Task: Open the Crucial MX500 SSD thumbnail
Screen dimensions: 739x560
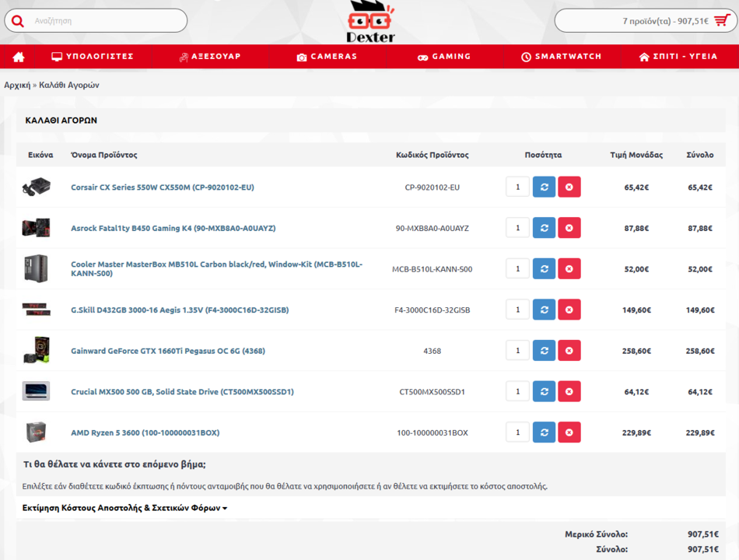Action: tap(36, 390)
